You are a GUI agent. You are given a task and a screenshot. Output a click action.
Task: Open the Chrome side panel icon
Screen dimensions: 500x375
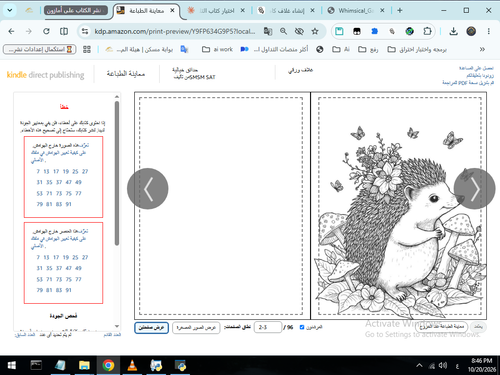[x=64, y=31]
